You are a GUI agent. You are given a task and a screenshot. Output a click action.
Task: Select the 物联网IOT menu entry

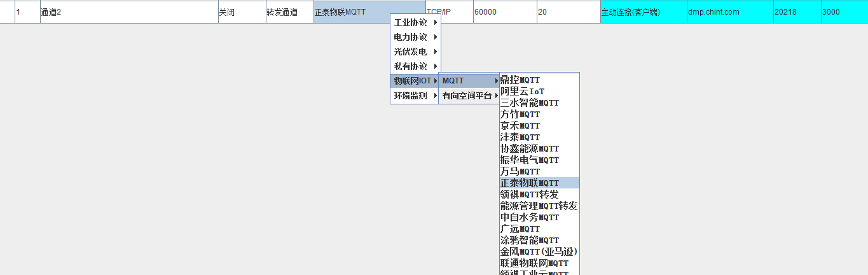[415, 81]
